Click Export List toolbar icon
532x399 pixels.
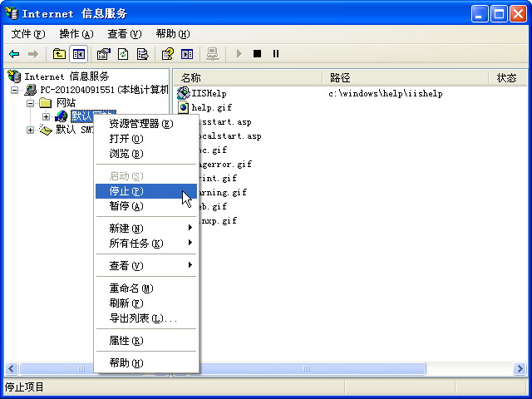(x=142, y=54)
